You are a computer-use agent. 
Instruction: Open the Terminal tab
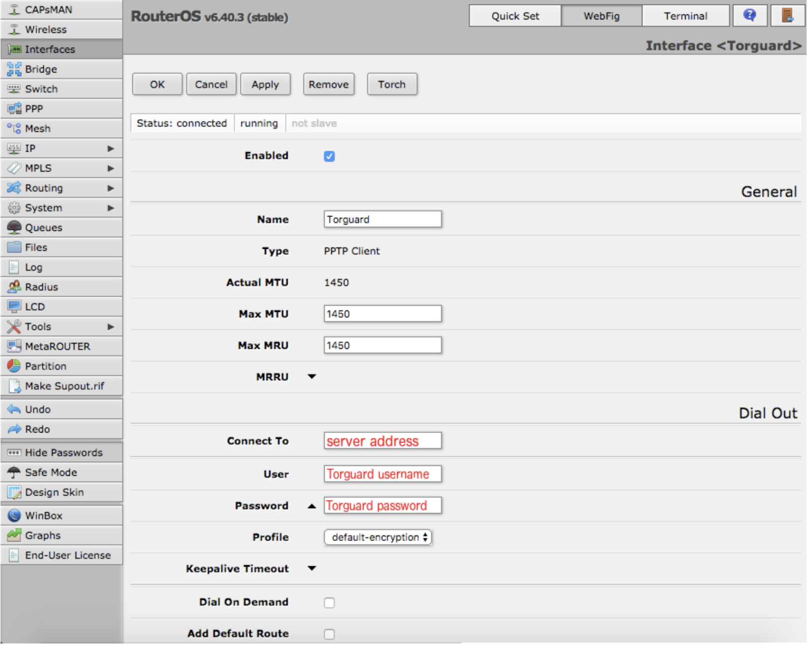coord(686,16)
